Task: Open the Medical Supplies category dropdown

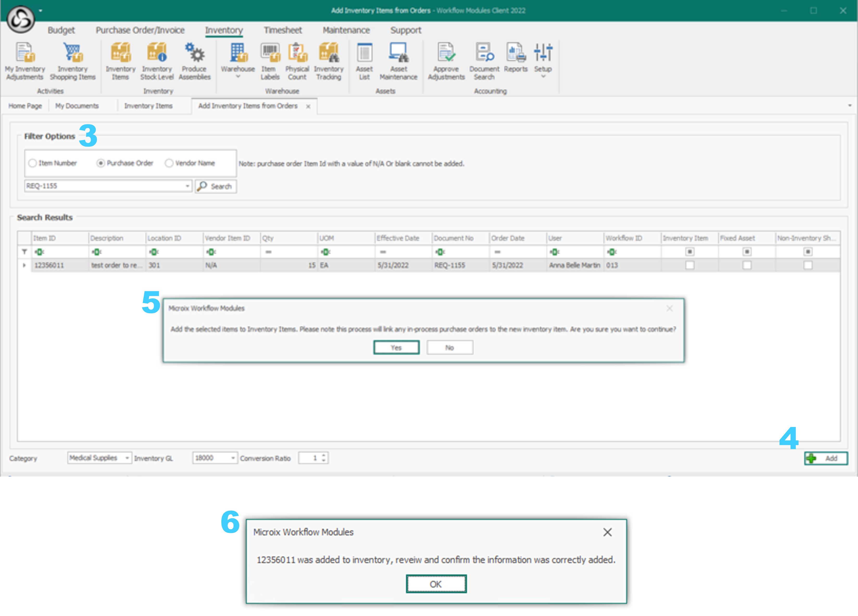Action: point(127,458)
